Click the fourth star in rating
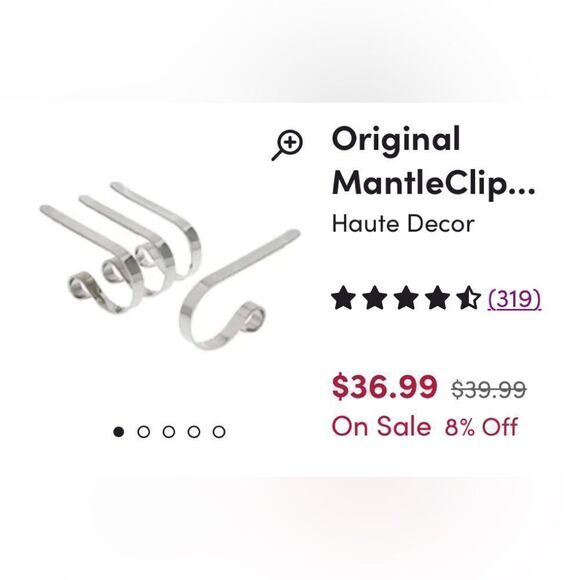 click(x=437, y=297)
